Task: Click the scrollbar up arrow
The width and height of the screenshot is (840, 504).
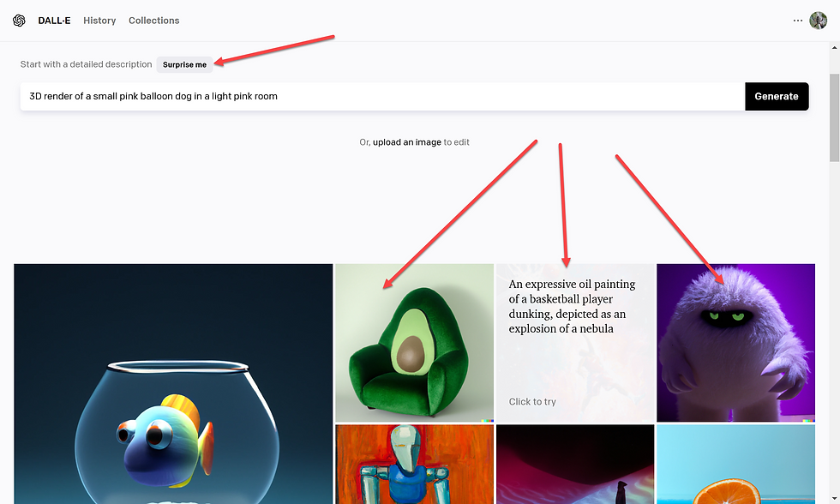Action: (x=835, y=48)
